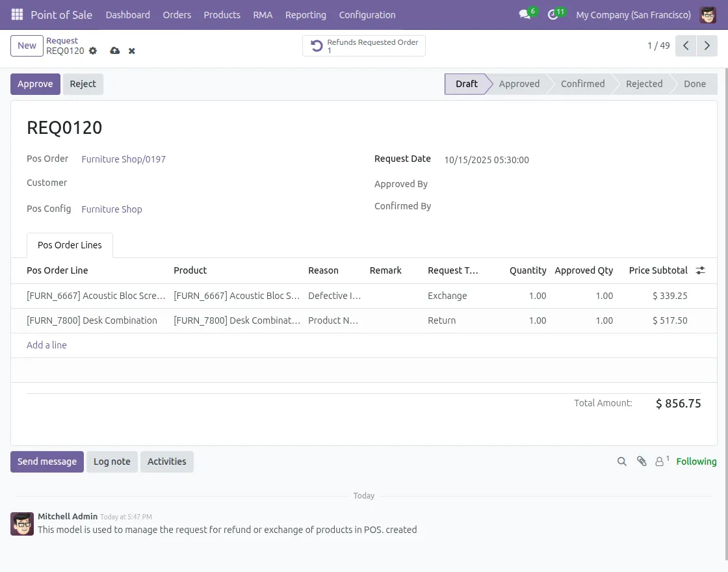The image size is (728, 572).
Task: Click the cloud save icon
Action: (115, 51)
